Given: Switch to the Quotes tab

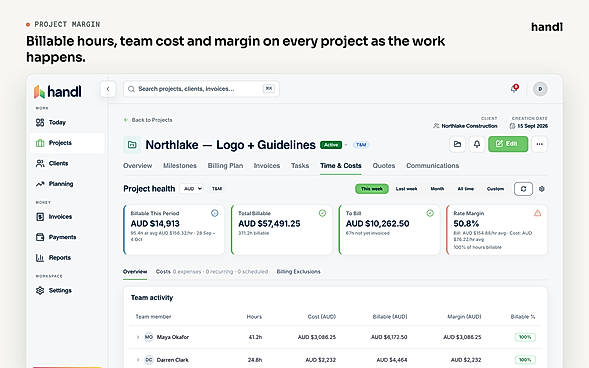Looking at the screenshot, I should 384,166.
